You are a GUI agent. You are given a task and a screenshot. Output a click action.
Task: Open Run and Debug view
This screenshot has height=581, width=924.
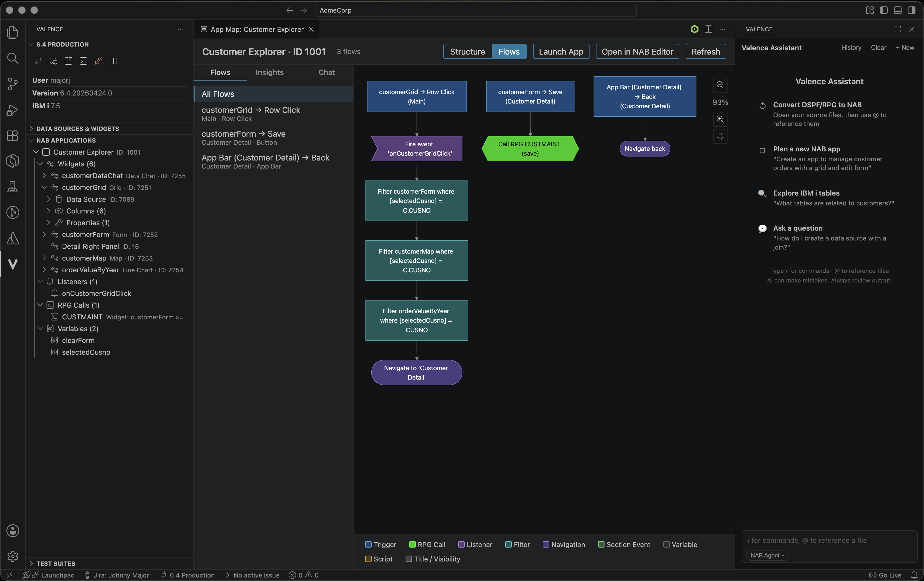coord(13,110)
